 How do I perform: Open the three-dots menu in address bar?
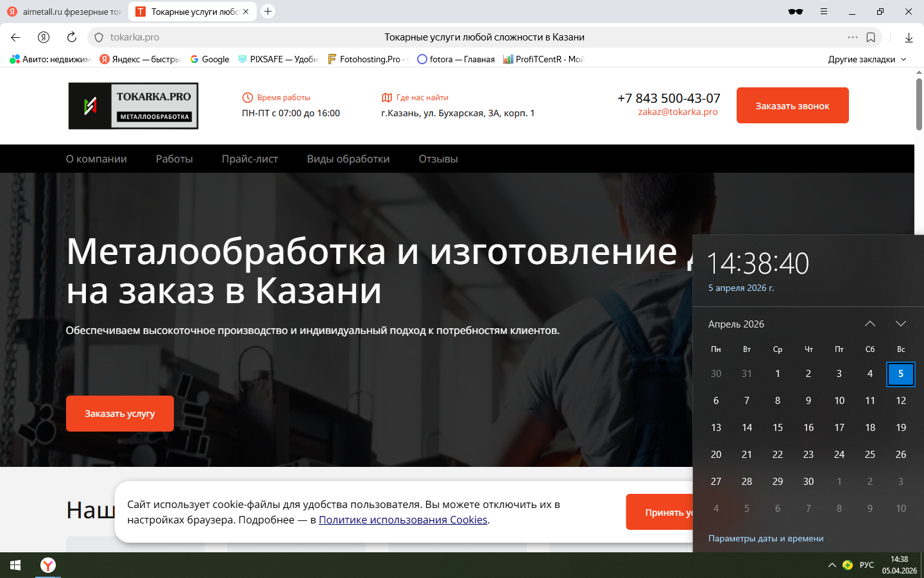tap(852, 37)
